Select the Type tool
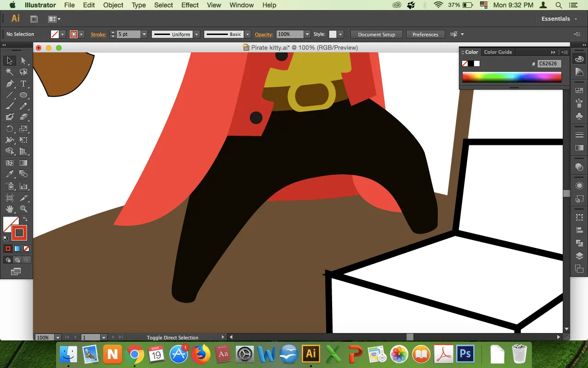Viewport: 588px width, 368px height. point(23,84)
